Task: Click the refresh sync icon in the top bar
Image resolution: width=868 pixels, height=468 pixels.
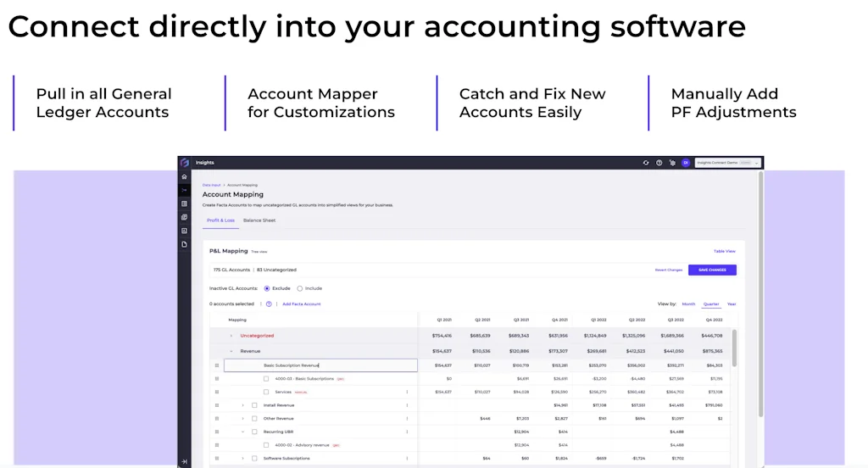Action: coord(645,163)
